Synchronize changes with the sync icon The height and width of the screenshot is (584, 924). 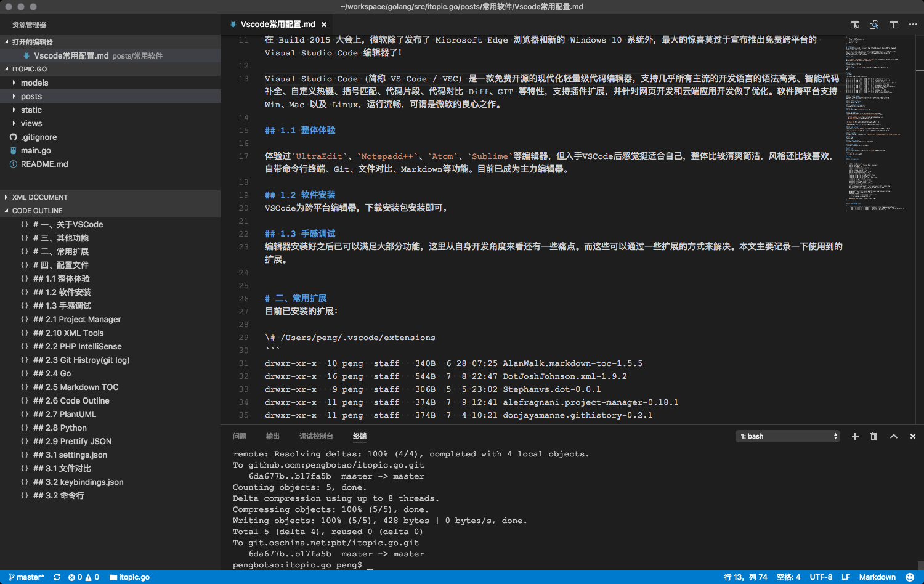point(57,577)
